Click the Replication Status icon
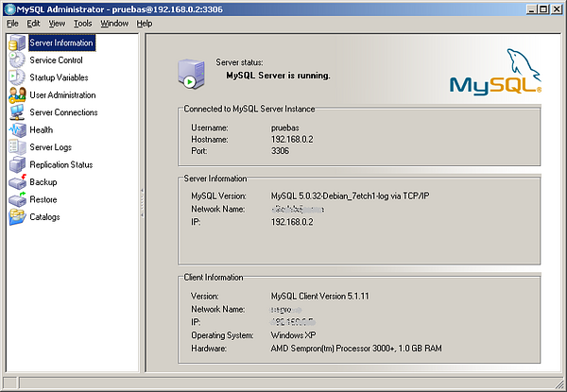This screenshot has width=567, height=392. point(17,165)
